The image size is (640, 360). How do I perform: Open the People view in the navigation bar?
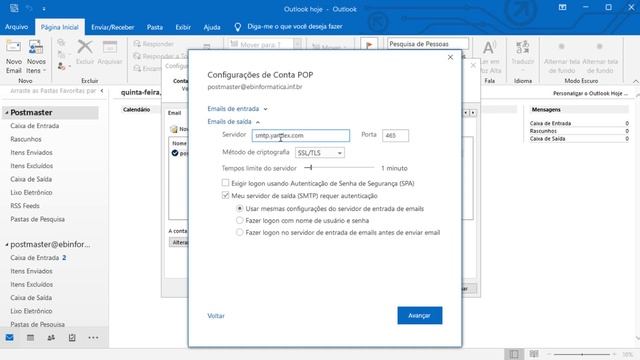[51, 338]
